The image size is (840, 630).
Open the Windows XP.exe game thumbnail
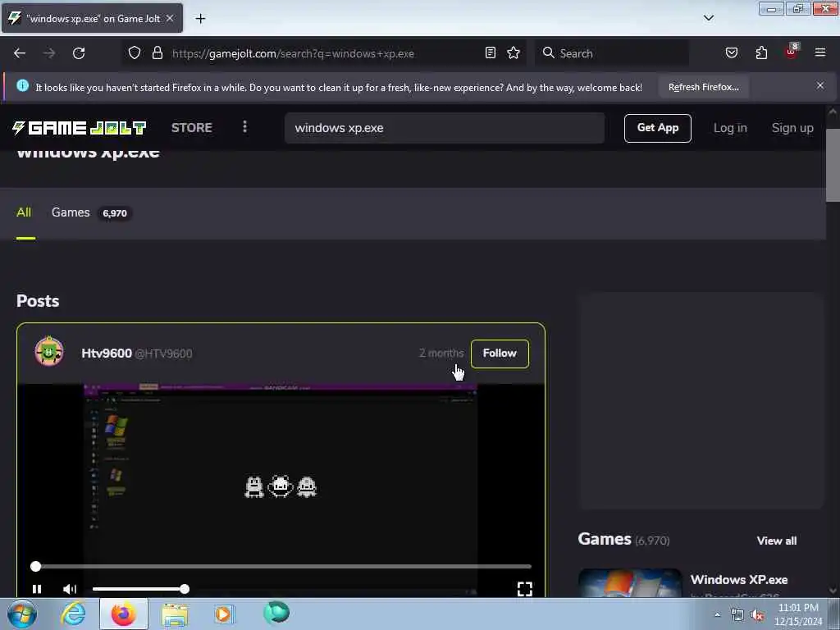[x=630, y=583]
